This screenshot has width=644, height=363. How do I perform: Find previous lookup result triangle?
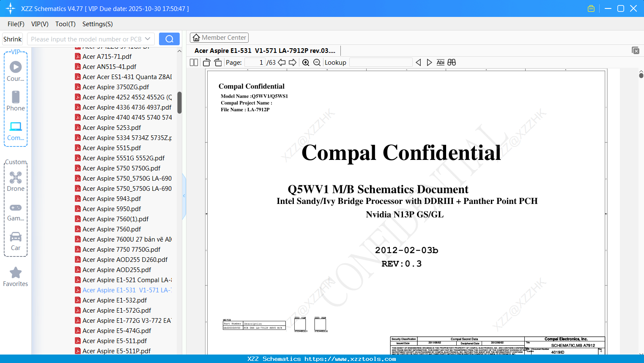pos(418,62)
